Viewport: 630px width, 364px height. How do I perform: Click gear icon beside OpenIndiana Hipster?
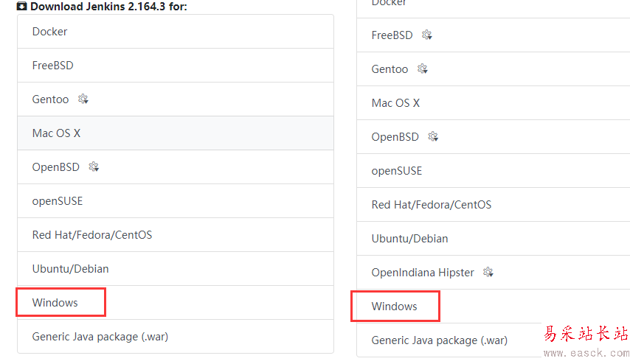click(488, 273)
